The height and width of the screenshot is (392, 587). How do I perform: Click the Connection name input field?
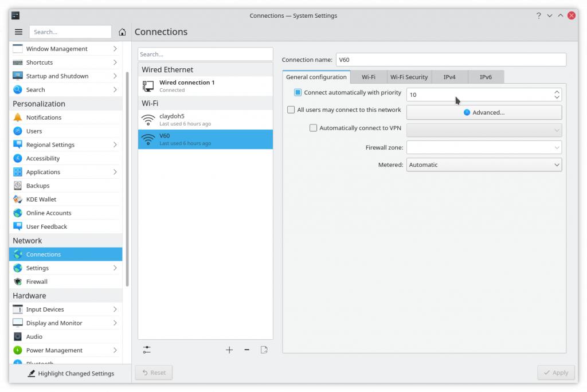[451, 60]
